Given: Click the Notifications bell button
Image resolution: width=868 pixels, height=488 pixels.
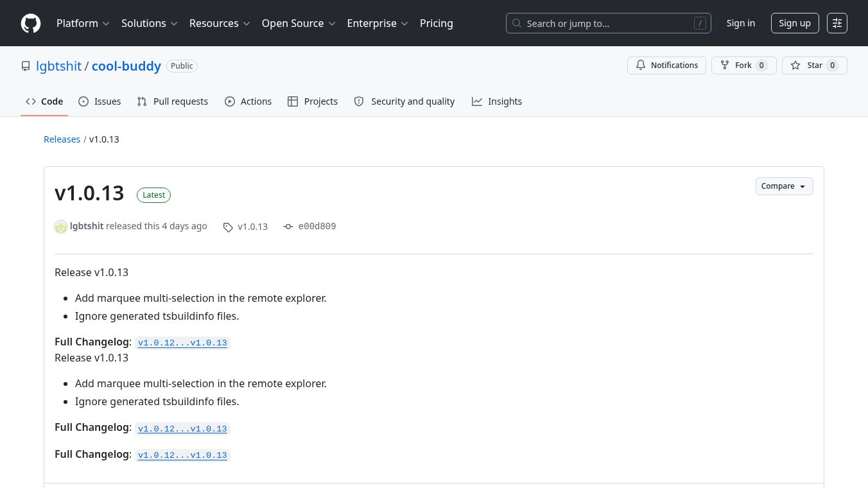Looking at the screenshot, I should 666,65.
